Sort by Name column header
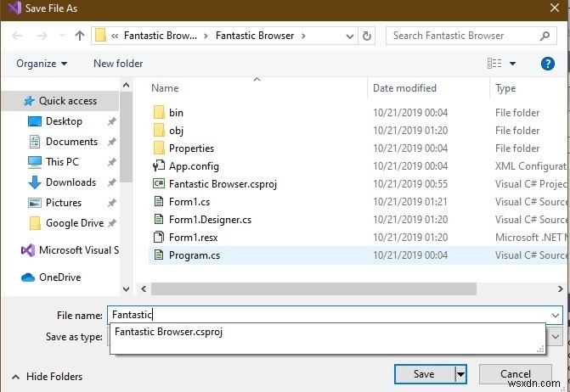The height and width of the screenshot is (392, 570). (165, 88)
